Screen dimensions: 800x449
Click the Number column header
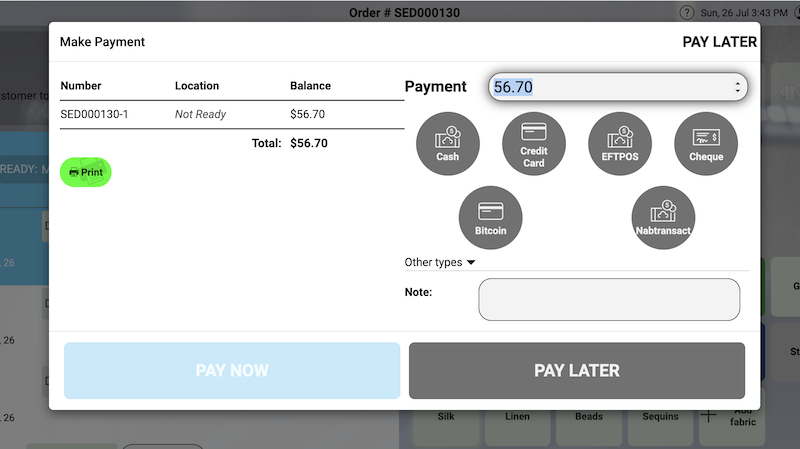[81, 86]
